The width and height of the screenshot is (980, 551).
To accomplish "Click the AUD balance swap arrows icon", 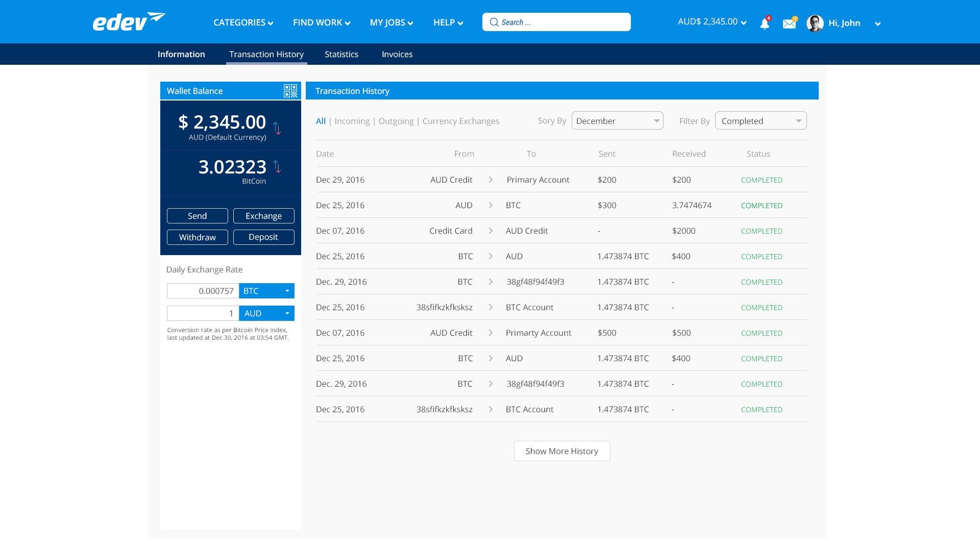I will [x=277, y=128].
